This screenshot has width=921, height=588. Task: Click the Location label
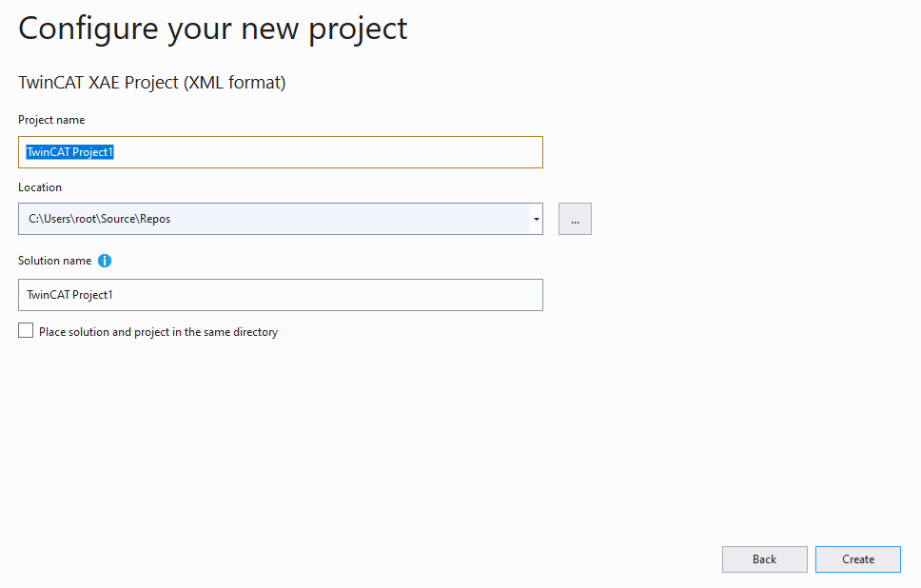click(39, 187)
